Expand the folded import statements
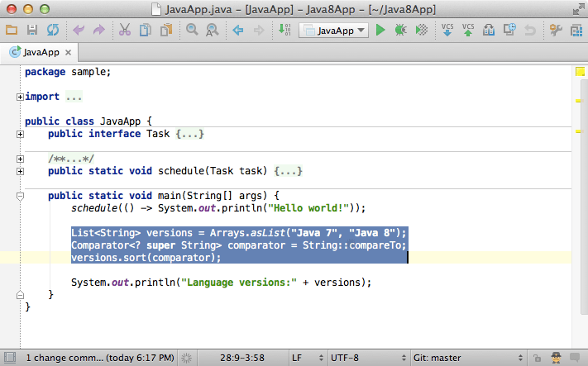 point(20,97)
